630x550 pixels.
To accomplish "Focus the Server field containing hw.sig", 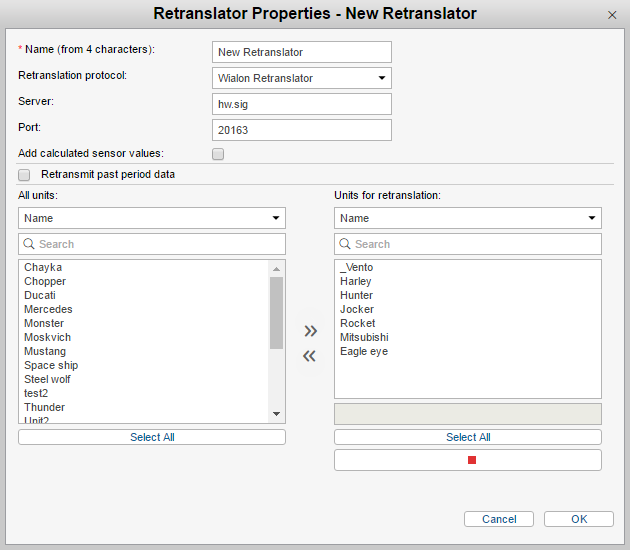I will click(302, 104).
